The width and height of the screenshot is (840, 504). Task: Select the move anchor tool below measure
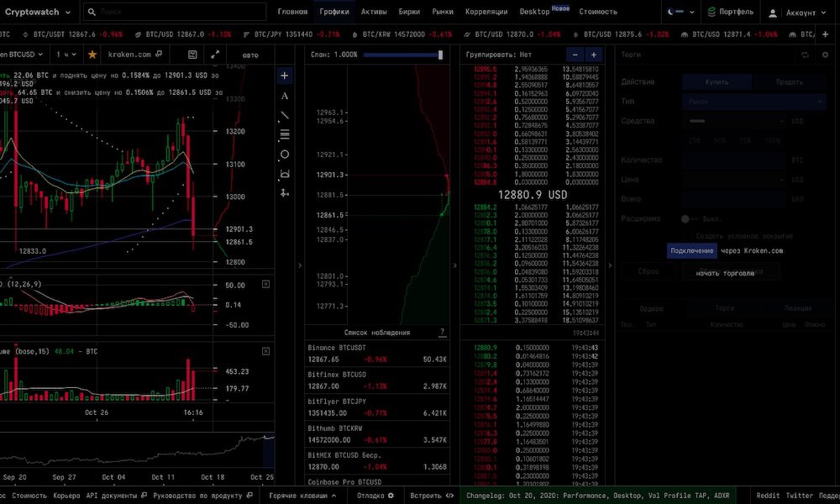[x=285, y=193]
